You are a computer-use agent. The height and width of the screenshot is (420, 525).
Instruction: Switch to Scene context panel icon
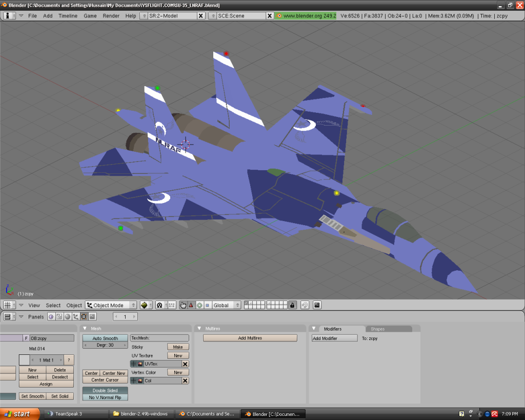point(92,316)
